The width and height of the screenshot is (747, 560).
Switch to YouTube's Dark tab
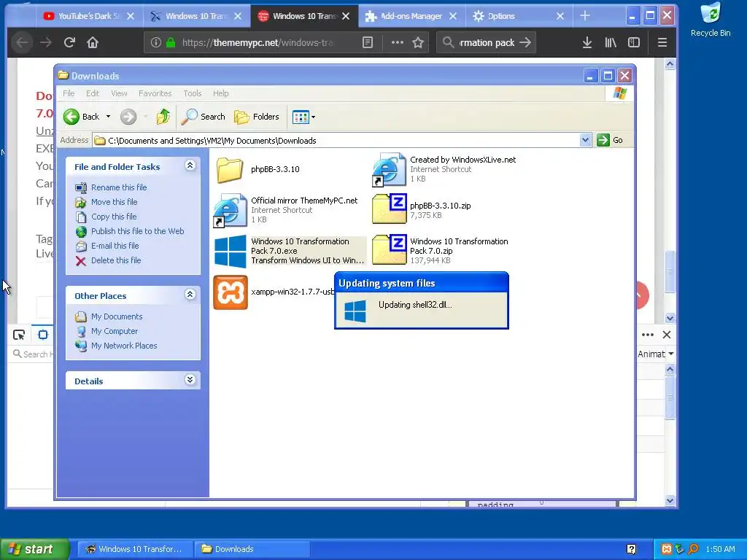pos(88,16)
